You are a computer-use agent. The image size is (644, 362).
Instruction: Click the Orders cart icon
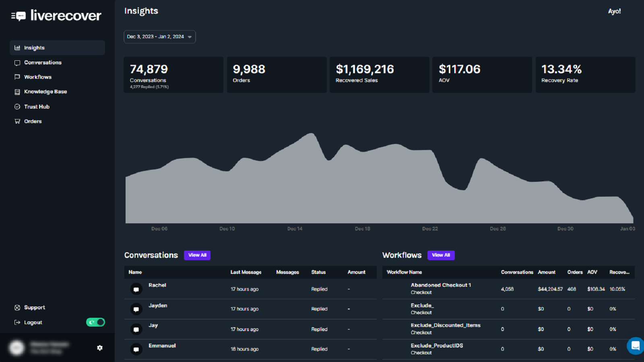pyautogui.click(x=17, y=121)
